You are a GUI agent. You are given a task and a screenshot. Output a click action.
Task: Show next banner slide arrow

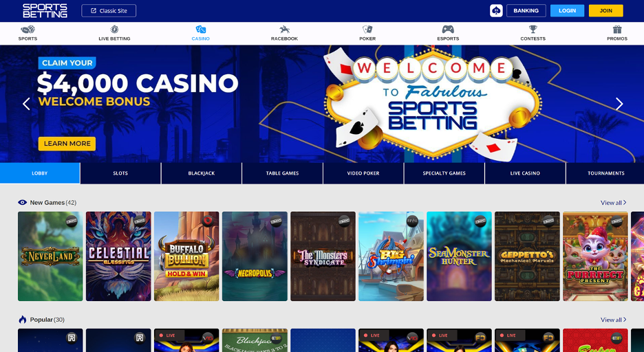pos(619,104)
